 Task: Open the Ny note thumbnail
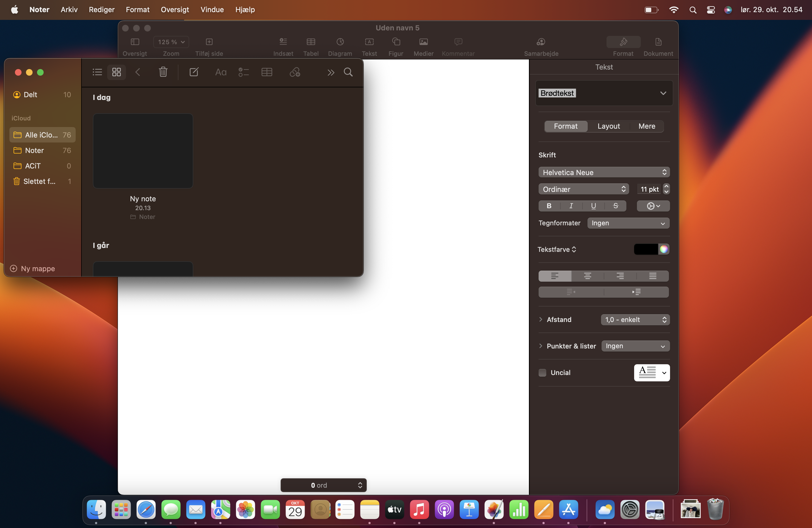[143, 151]
